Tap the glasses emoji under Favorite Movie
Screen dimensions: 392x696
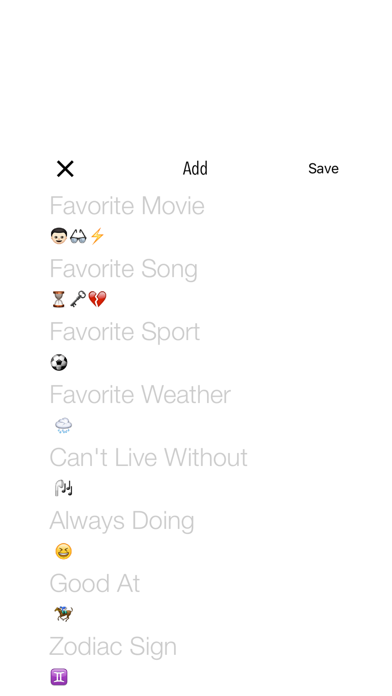click(78, 236)
